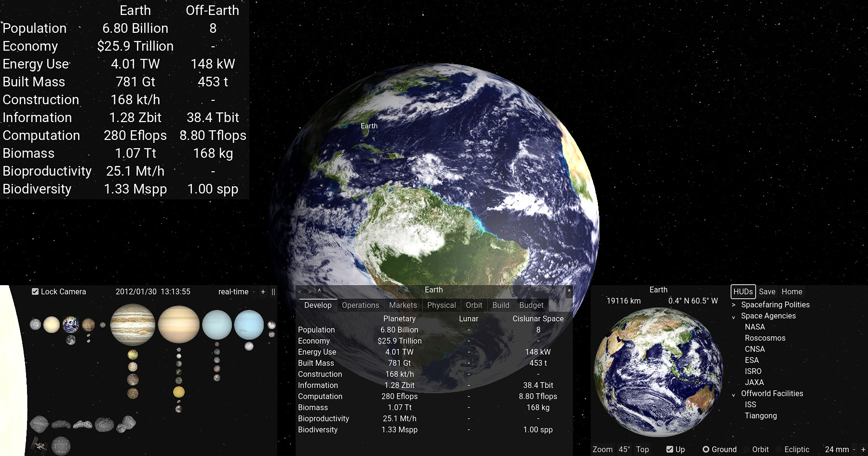This screenshot has height=456, width=868.
Task: Click the 45° view angle button
Action: 624,449
